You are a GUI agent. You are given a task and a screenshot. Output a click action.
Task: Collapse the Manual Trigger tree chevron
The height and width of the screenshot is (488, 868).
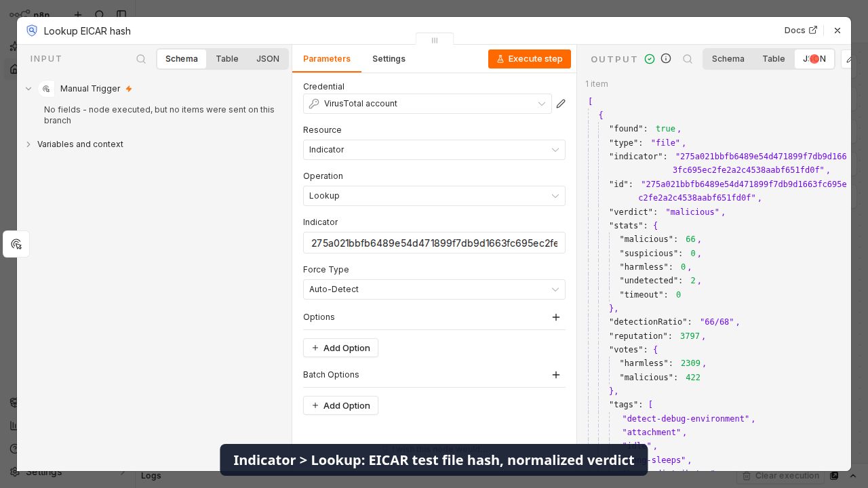(x=28, y=89)
